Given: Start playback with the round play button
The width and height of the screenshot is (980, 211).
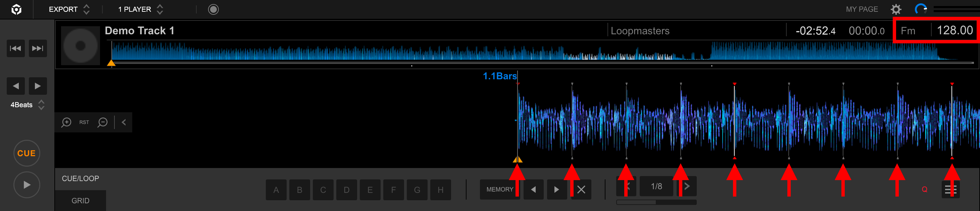Looking at the screenshot, I should click(27, 185).
